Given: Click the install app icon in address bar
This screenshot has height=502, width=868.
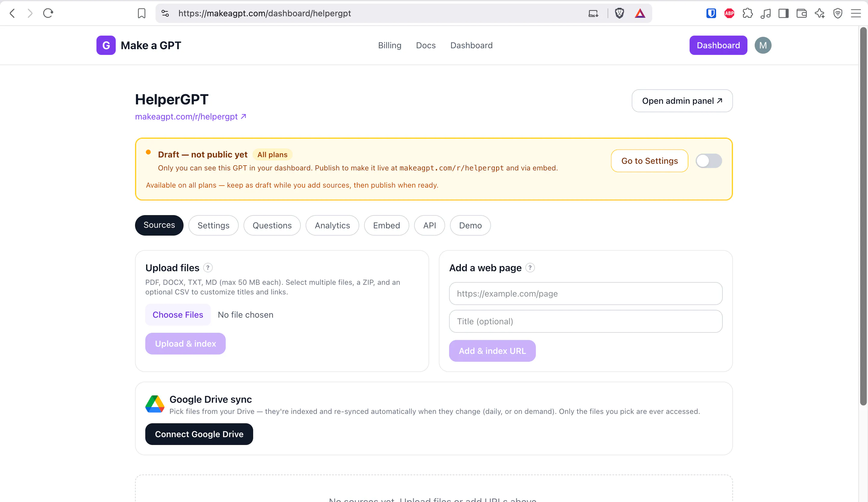Looking at the screenshot, I should click(593, 14).
